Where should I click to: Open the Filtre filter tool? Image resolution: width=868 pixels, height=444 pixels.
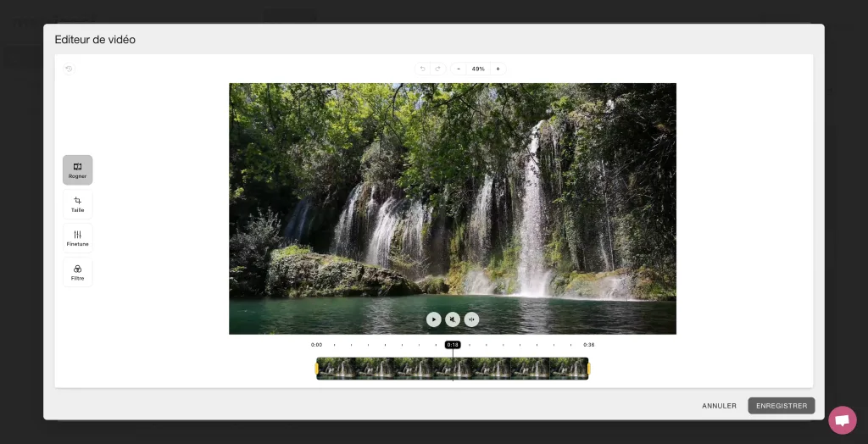point(77,272)
